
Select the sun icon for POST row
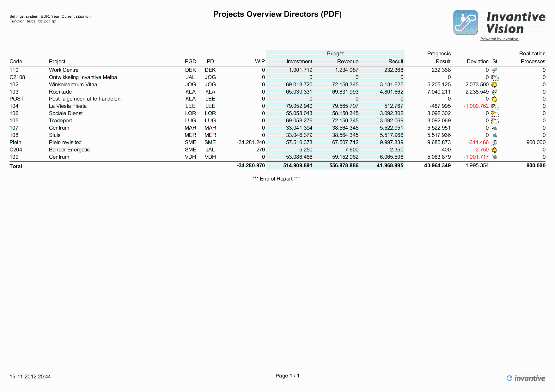click(495, 99)
